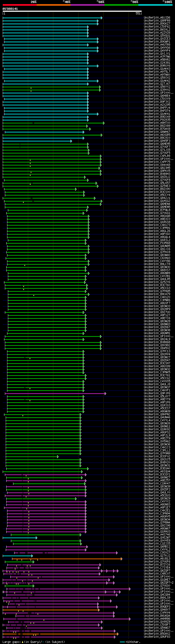The width and height of the screenshot is (175, 644).
Task: Select label UniRef100_O05962
Action: coord(157,442)
